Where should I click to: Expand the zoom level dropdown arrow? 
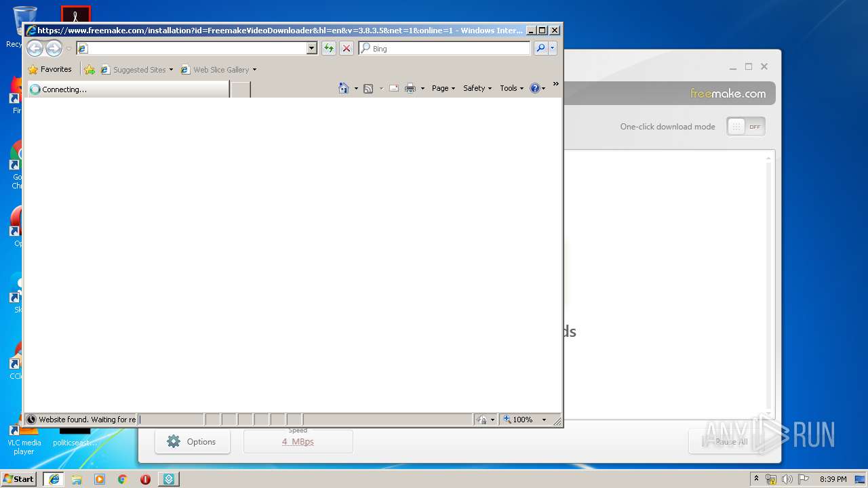544,420
